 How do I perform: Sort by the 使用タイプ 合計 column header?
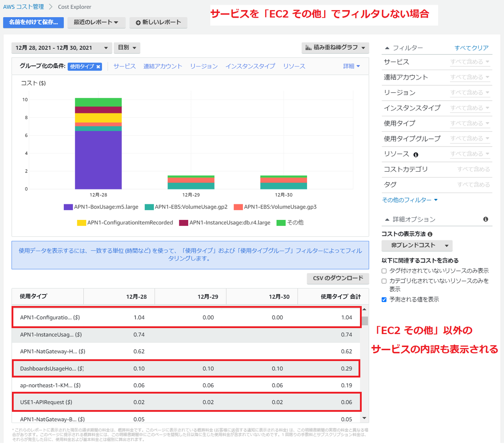coord(333,297)
